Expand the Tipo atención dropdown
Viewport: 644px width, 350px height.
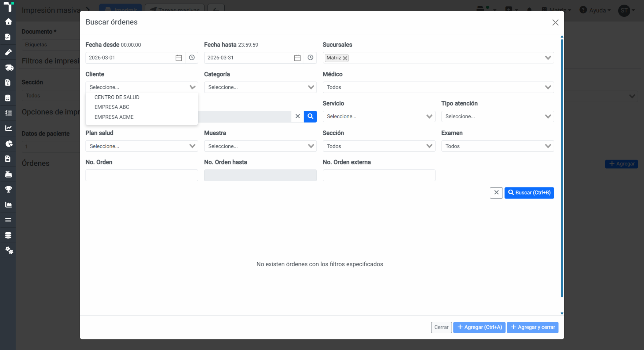point(497,117)
